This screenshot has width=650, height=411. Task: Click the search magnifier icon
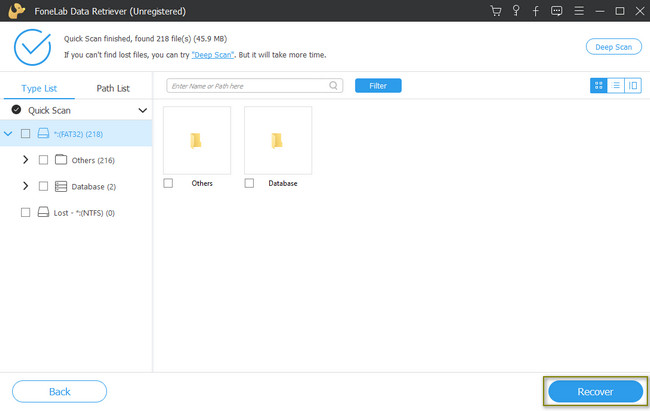[333, 85]
